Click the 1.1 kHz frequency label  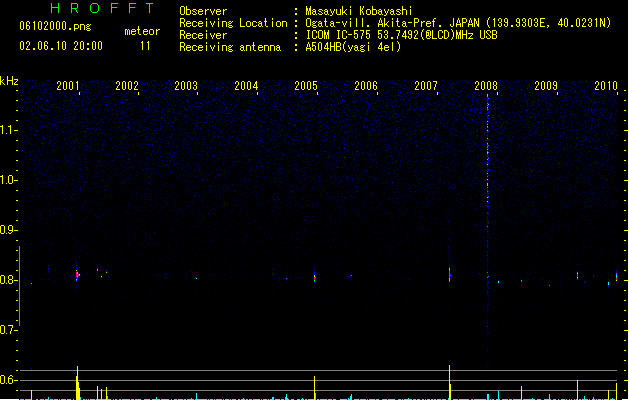click(x=8, y=130)
